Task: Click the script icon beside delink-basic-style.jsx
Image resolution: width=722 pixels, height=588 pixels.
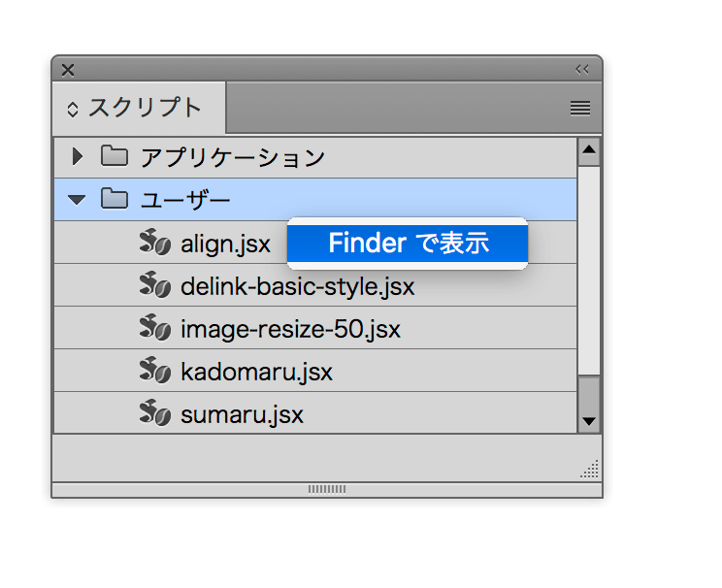Action: coord(154,284)
